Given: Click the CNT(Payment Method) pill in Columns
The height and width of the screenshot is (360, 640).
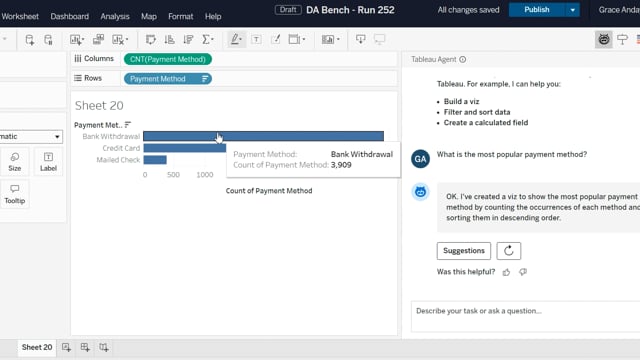Looking at the screenshot, I should 168,59.
